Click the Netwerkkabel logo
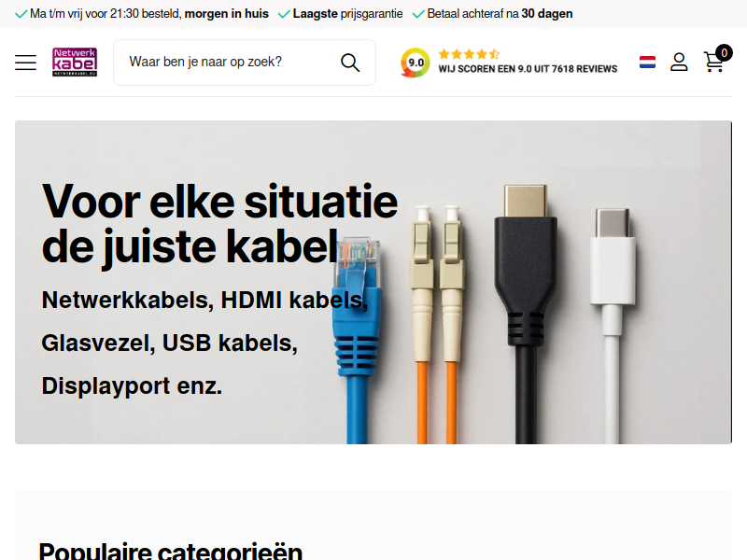 pyautogui.click(x=75, y=62)
